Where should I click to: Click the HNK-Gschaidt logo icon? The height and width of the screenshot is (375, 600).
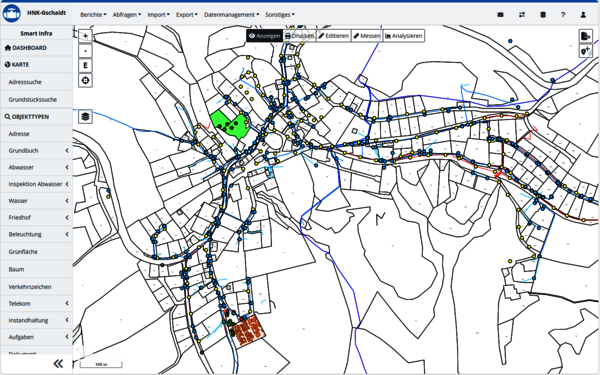coord(11,14)
